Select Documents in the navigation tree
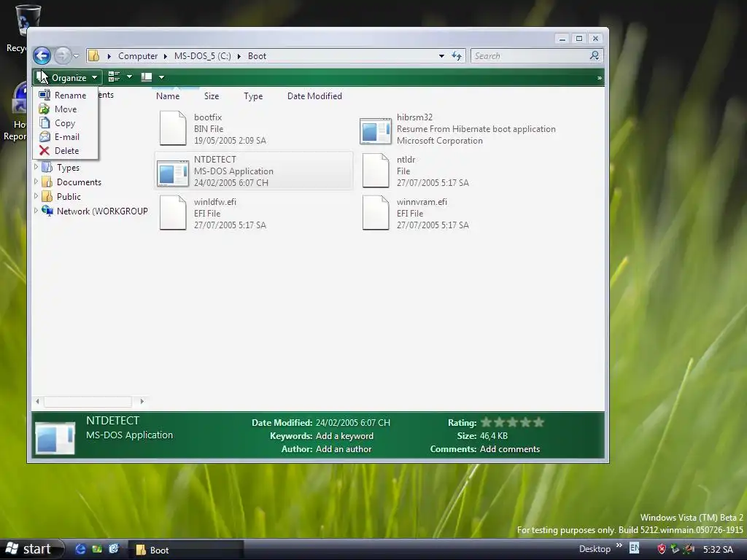 [x=79, y=182]
